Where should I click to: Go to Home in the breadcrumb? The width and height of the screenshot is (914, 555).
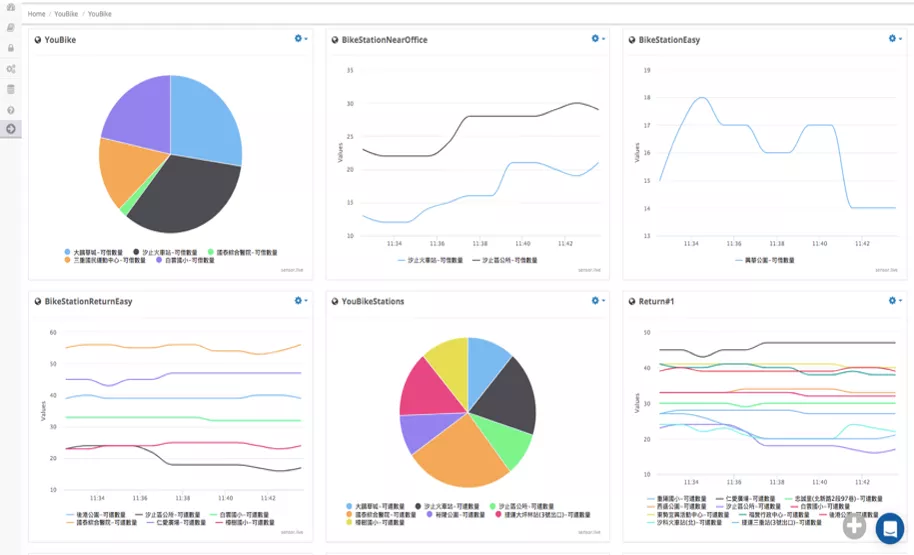[36, 14]
